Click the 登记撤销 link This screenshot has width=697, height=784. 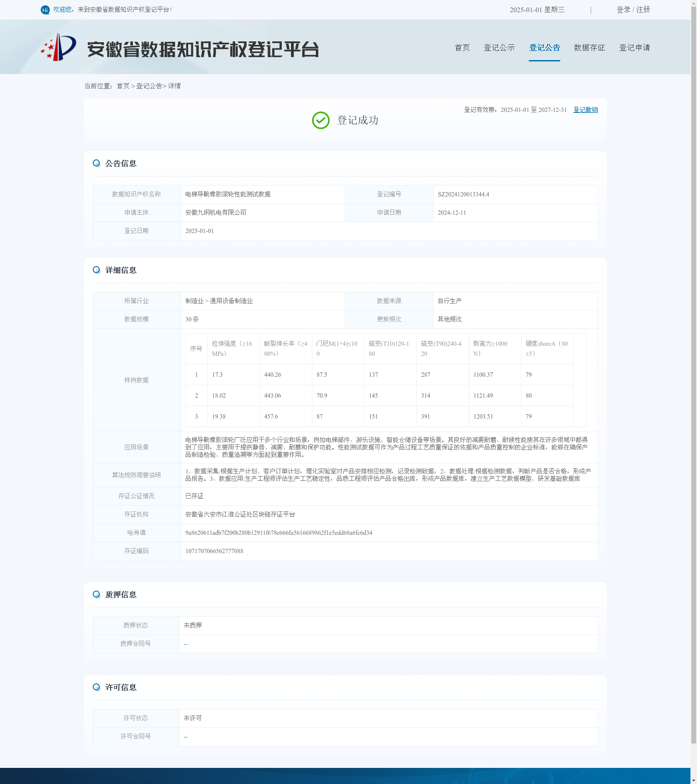coord(585,110)
